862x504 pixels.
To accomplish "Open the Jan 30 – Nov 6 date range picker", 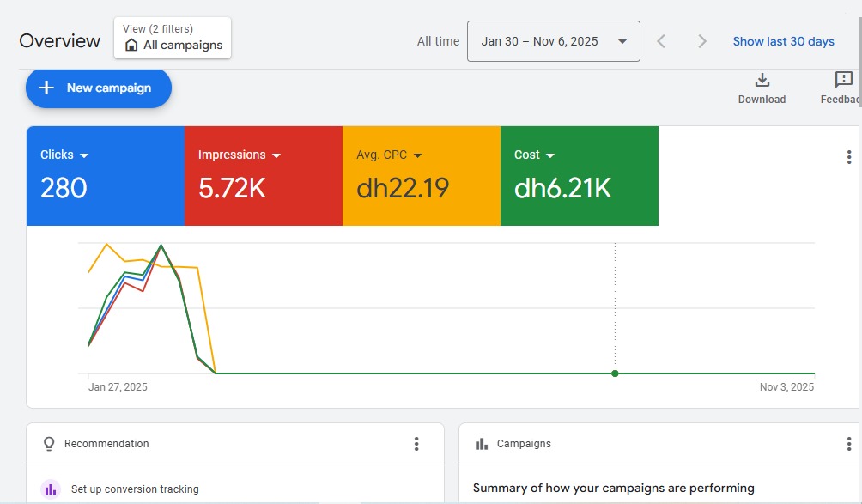I will (553, 40).
